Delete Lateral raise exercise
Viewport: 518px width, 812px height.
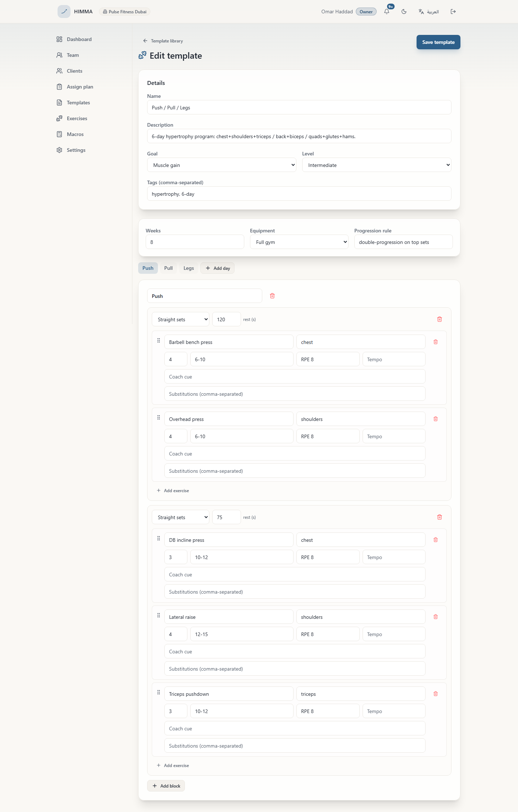coord(436,617)
